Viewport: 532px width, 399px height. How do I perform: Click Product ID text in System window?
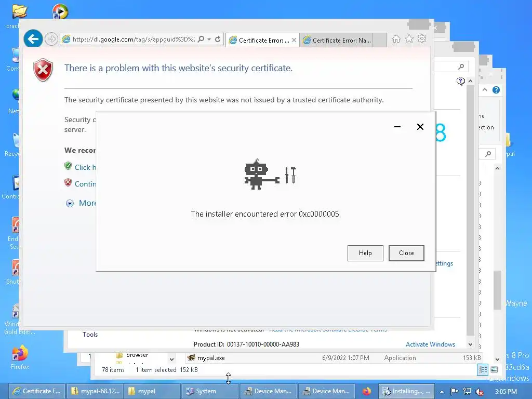pos(246,344)
